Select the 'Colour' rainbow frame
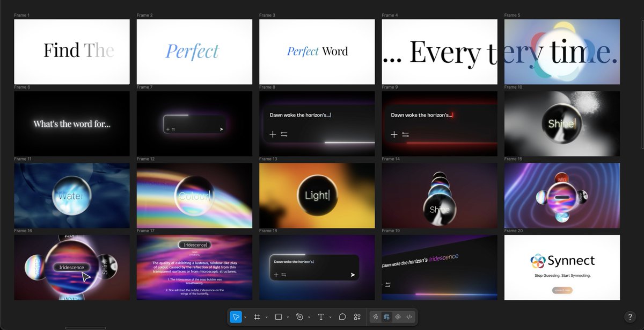 pos(194,196)
